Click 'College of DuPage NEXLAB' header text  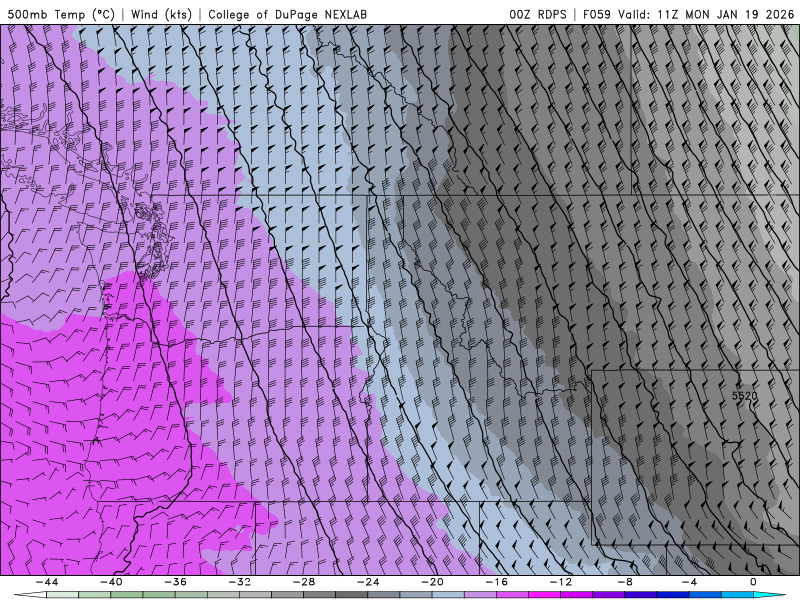tap(287, 14)
